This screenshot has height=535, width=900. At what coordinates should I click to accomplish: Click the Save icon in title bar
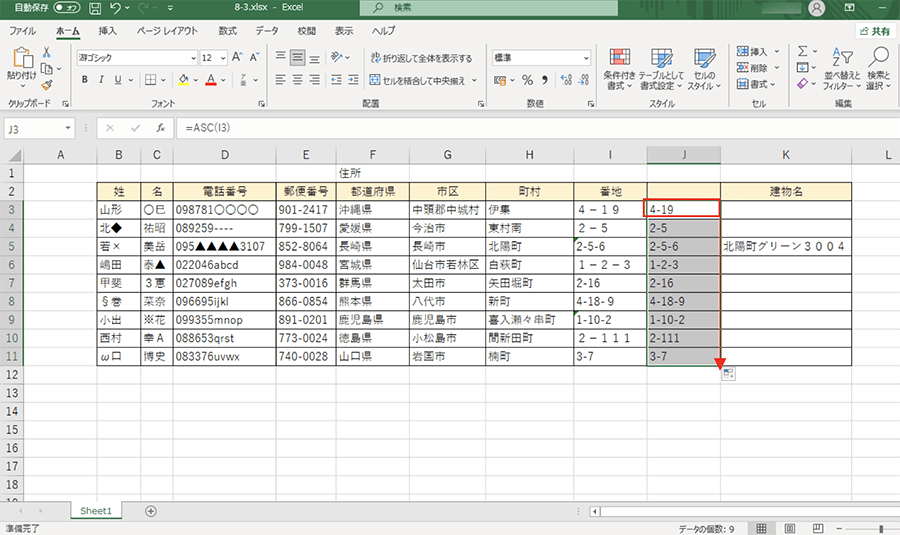point(92,8)
